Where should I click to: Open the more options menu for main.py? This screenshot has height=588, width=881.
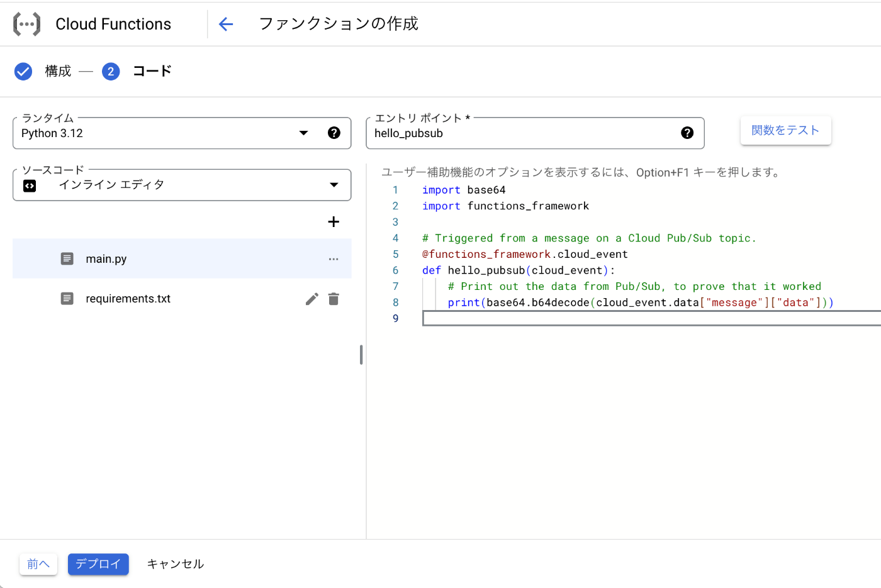click(334, 259)
